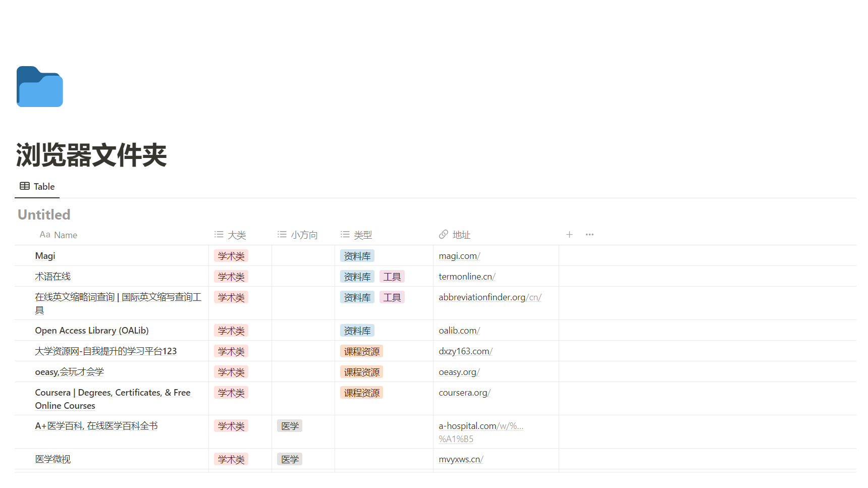This screenshot has height=488, width=868.
Task: Open the 大学资源网 row page
Action: pyautogui.click(x=105, y=351)
